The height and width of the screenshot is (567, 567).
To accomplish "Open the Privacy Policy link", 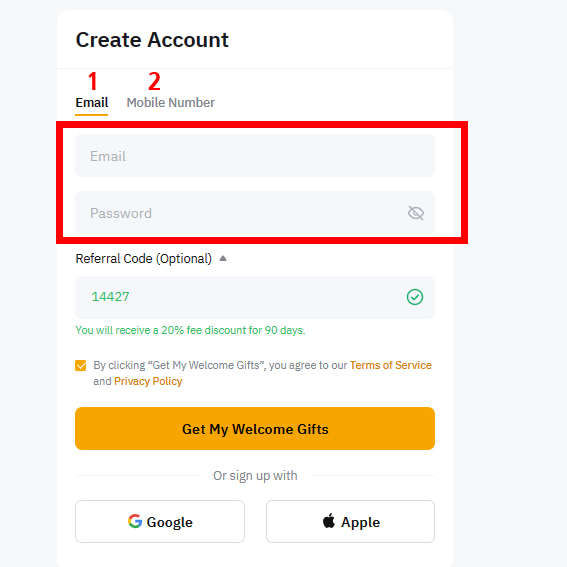I will (148, 381).
